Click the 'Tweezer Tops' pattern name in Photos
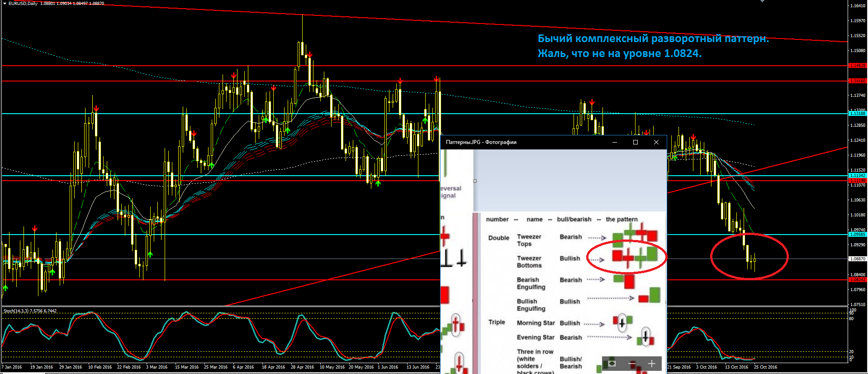This screenshot has width=868, height=374. [529, 240]
